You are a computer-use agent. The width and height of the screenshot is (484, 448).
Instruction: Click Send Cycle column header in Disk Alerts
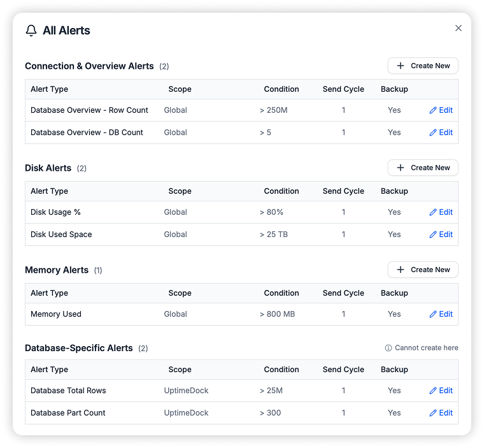[343, 191]
